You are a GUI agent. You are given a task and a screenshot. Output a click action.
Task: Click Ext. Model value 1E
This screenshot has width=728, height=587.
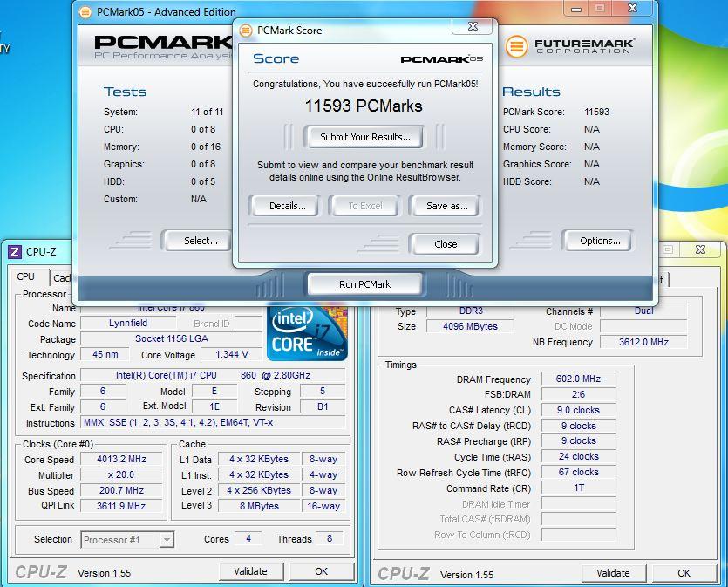(214, 406)
